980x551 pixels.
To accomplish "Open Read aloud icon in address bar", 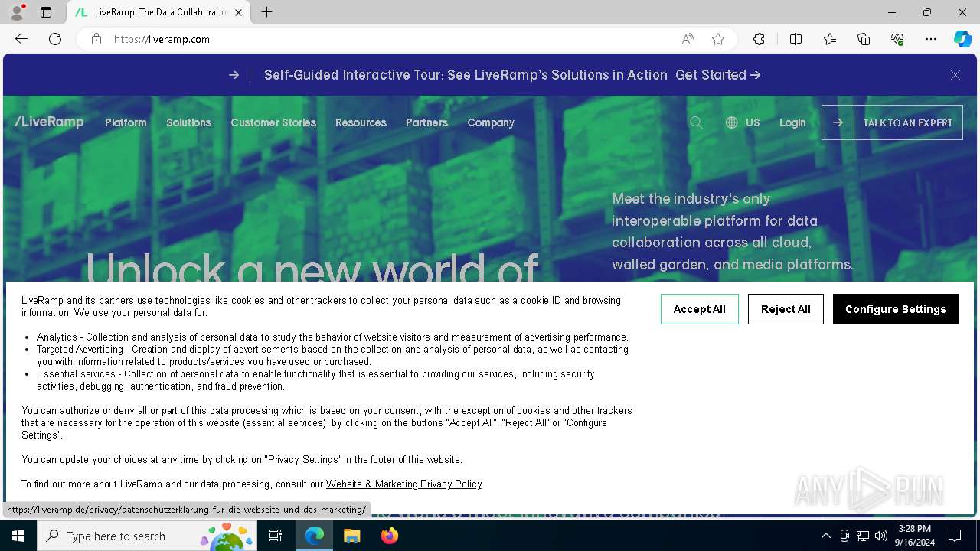I will click(x=688, y=39).
